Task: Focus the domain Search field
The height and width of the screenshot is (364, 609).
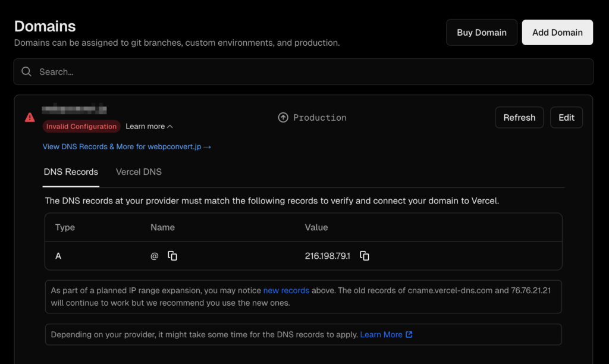Action: [x=309, y=72]
